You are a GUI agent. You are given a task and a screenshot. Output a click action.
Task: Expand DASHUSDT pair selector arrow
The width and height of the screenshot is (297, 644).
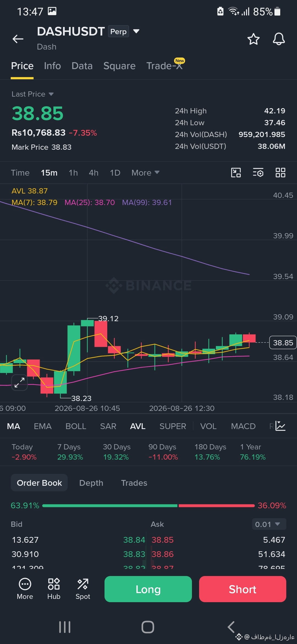136,31
